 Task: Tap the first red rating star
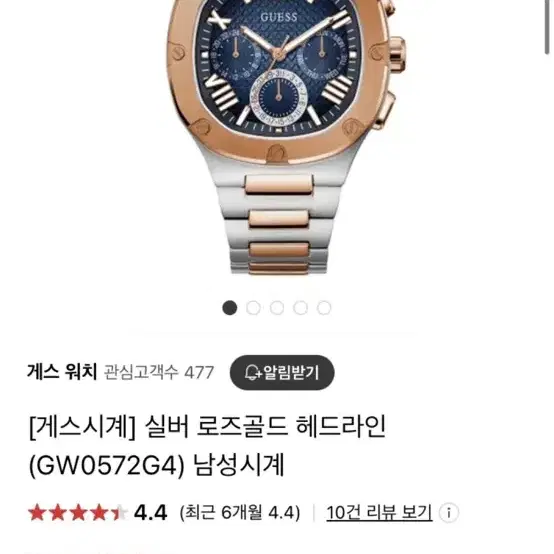[x=37, y=513]
